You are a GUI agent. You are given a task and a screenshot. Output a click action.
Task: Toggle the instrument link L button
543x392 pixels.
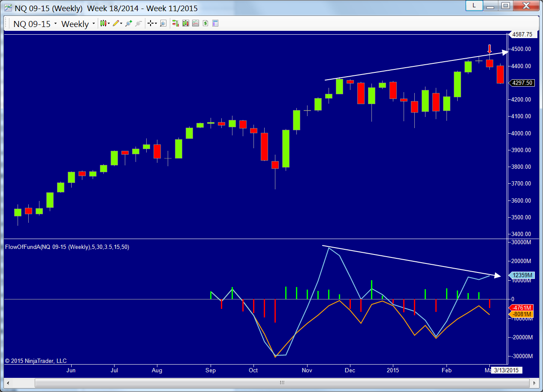[x=474, y=6]
